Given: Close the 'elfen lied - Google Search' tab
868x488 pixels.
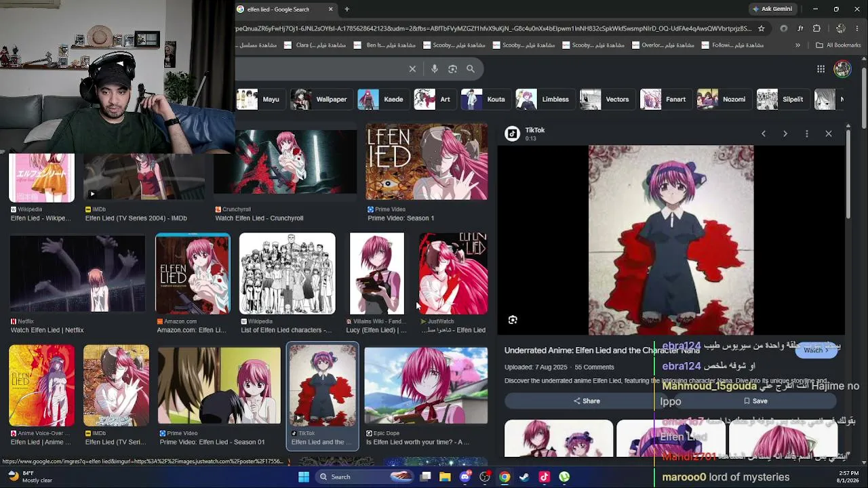Looking at the screenshot, I should coord(331,9).
